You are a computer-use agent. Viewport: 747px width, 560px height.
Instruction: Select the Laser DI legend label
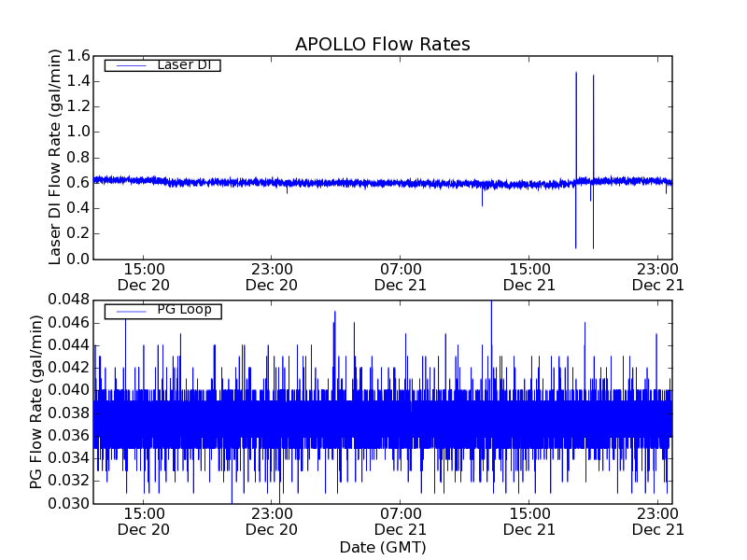[183, 65]
